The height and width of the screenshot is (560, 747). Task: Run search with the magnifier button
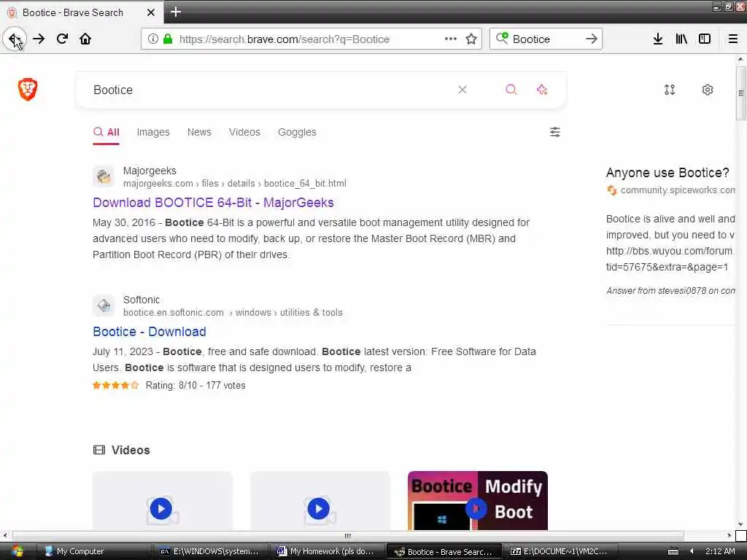pos(511,90)
